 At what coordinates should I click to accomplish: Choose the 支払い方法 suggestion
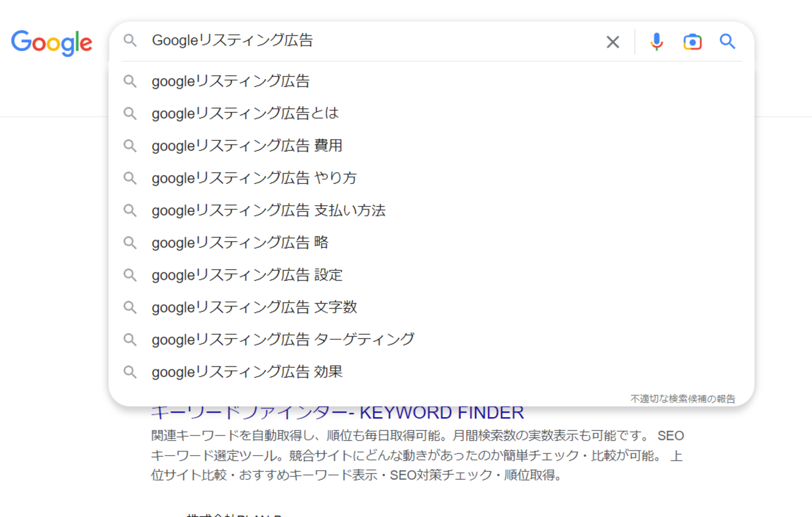(x=268, y=210)
